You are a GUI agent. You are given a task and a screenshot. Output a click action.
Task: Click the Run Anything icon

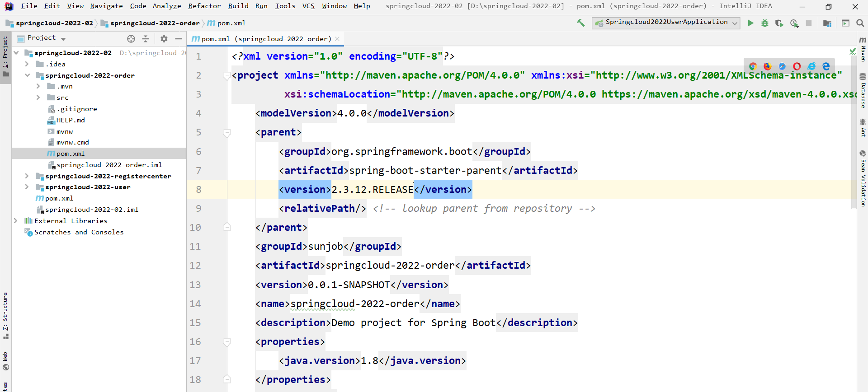tap(845, 23)
